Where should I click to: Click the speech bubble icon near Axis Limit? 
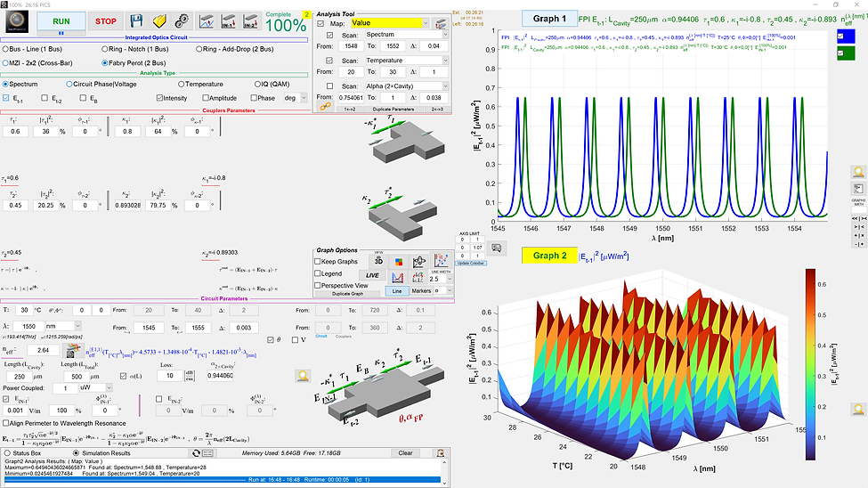pos(497,248)
